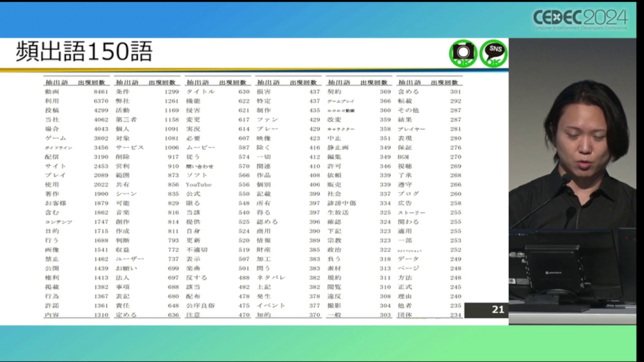Click the word 条件
Image resolution: width=644 pixels, height=362 pixels.
(x=123, y=92)
